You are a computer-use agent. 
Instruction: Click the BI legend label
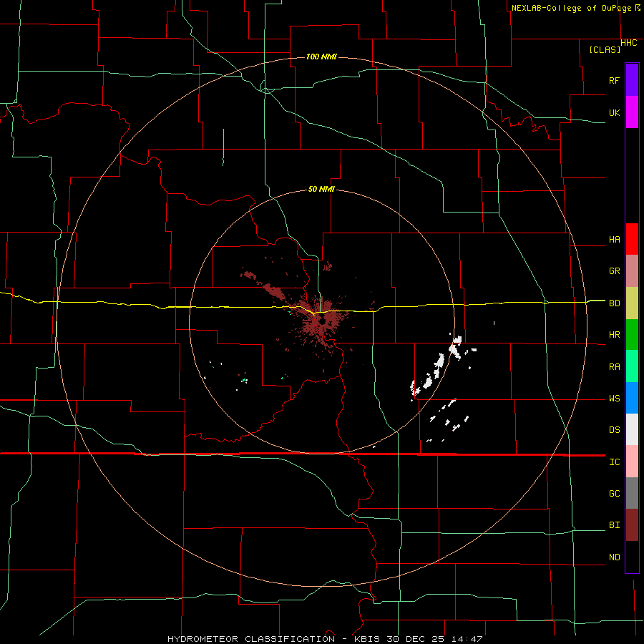click(614, 525)
